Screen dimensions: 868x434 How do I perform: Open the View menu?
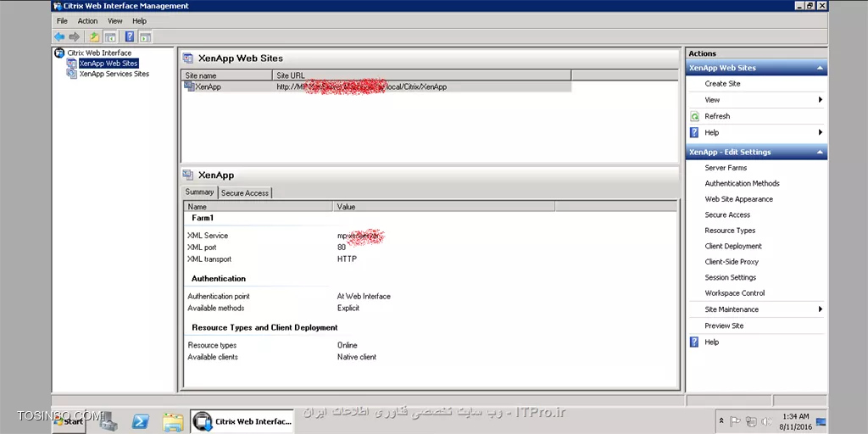pyautogui.click(x=115, y=21)
